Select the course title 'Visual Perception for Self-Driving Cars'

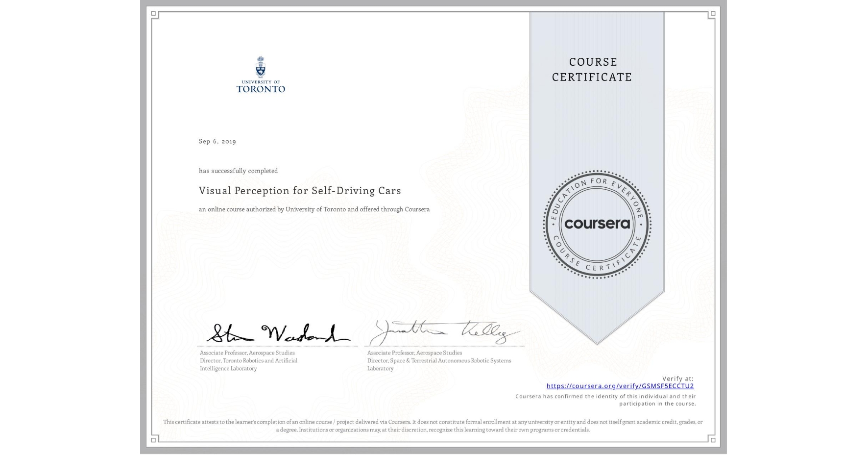300,191
